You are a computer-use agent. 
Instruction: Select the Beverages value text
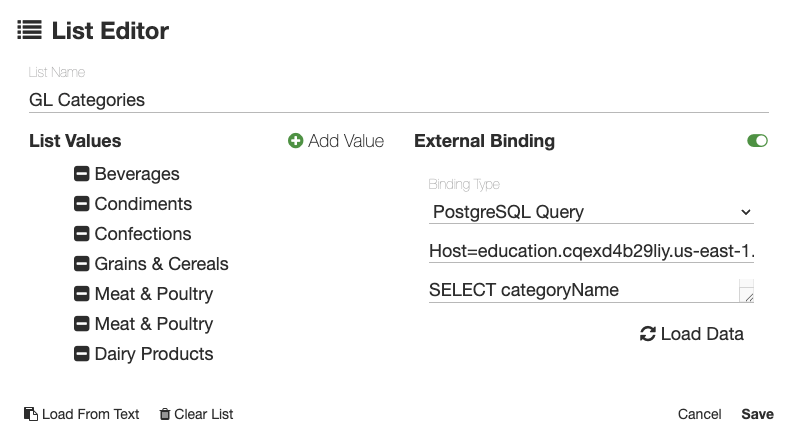coord(137,174)
